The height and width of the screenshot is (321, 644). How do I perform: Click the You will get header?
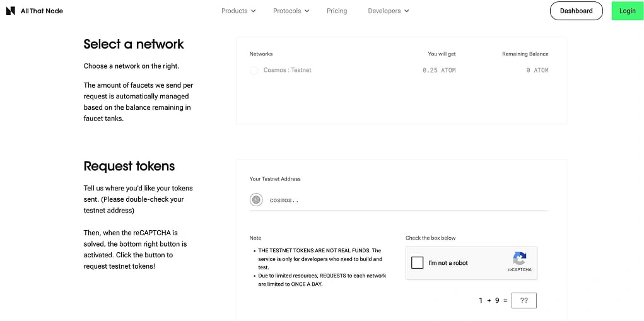442,54
